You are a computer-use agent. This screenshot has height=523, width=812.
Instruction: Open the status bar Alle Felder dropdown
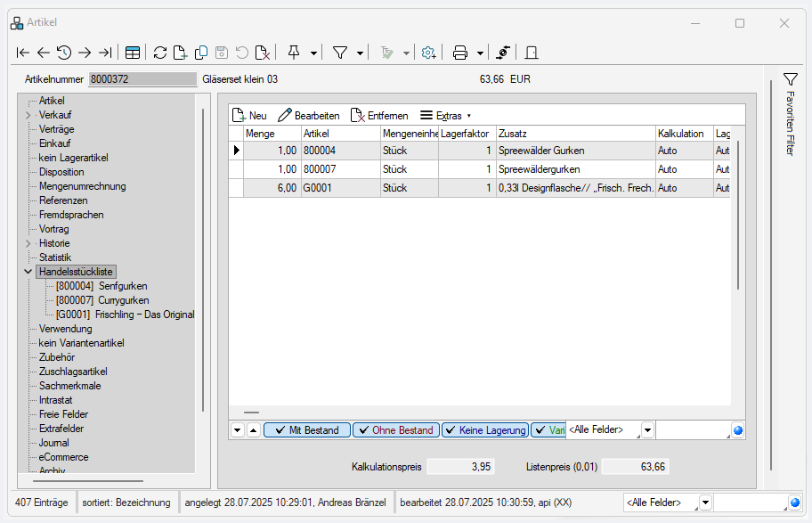(x=705, y=503)
